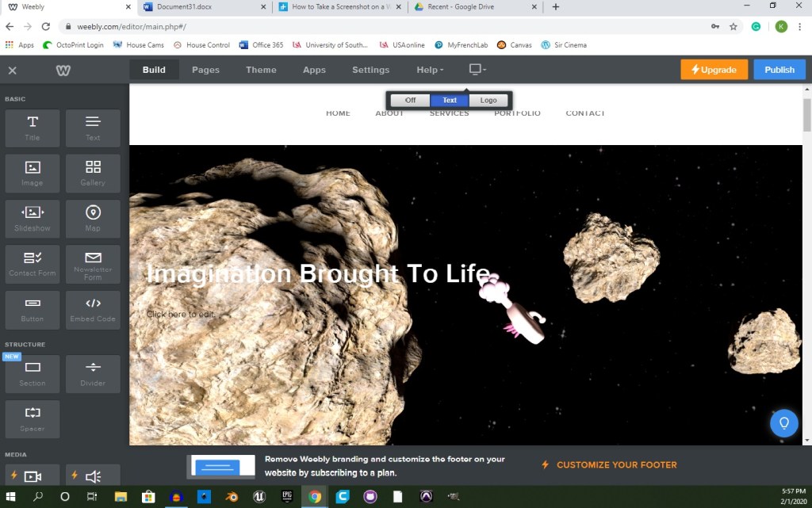Pick the Gallery element in sidebar
812x508 pixels.
point(93,173)
